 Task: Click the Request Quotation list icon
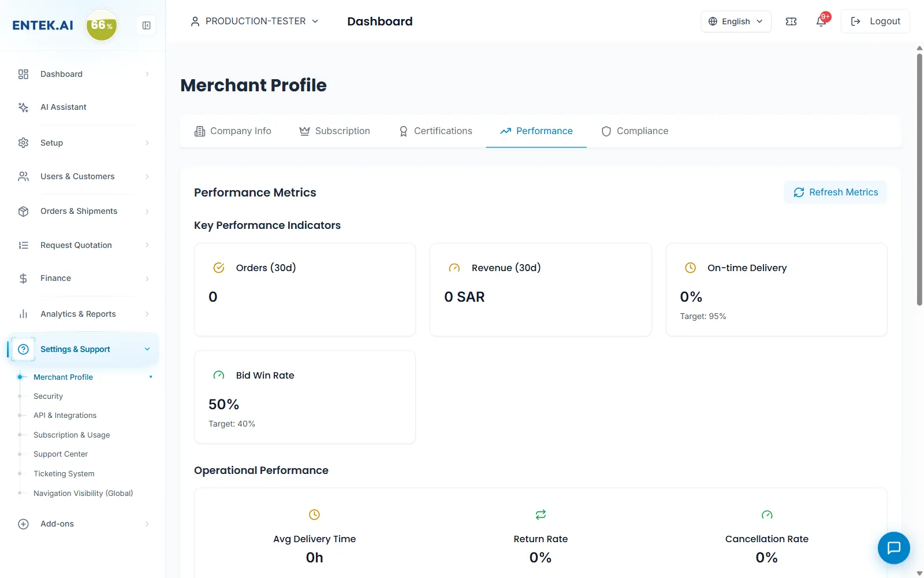(x=23, y=245)
